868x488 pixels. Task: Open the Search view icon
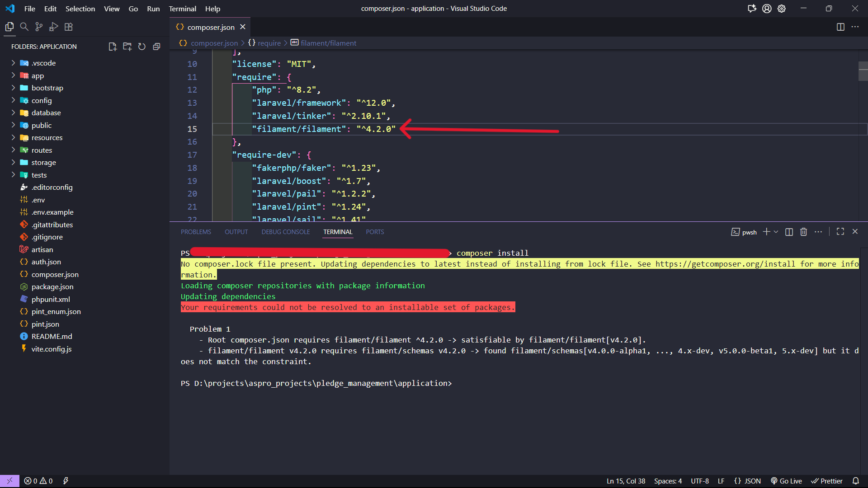(x=24, y=27)
